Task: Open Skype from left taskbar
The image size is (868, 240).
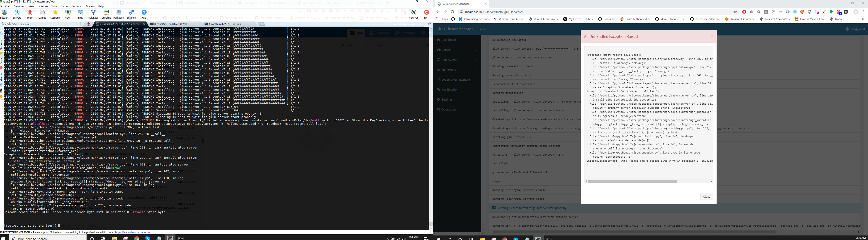Action: pyautogui.click(x=148, y=238)
